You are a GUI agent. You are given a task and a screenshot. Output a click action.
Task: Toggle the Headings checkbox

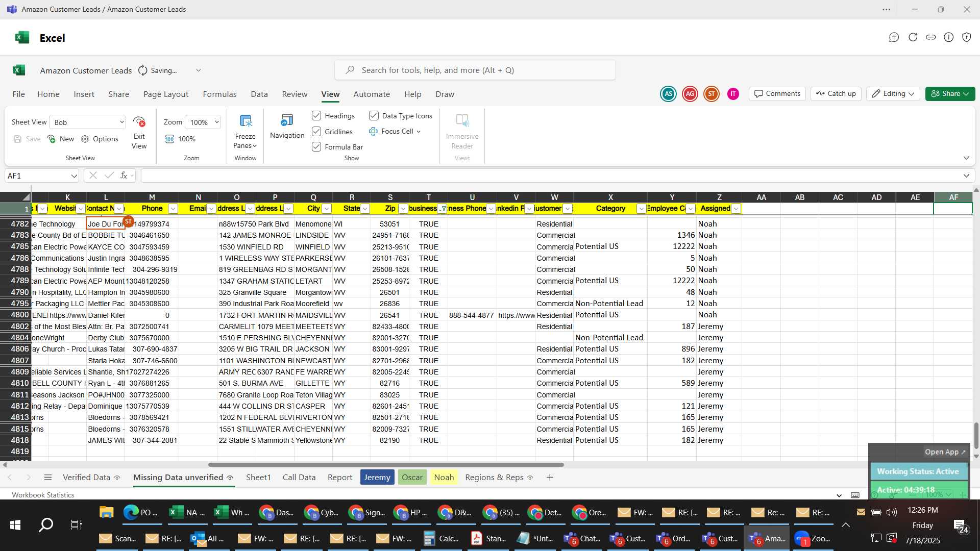point(316,116)
